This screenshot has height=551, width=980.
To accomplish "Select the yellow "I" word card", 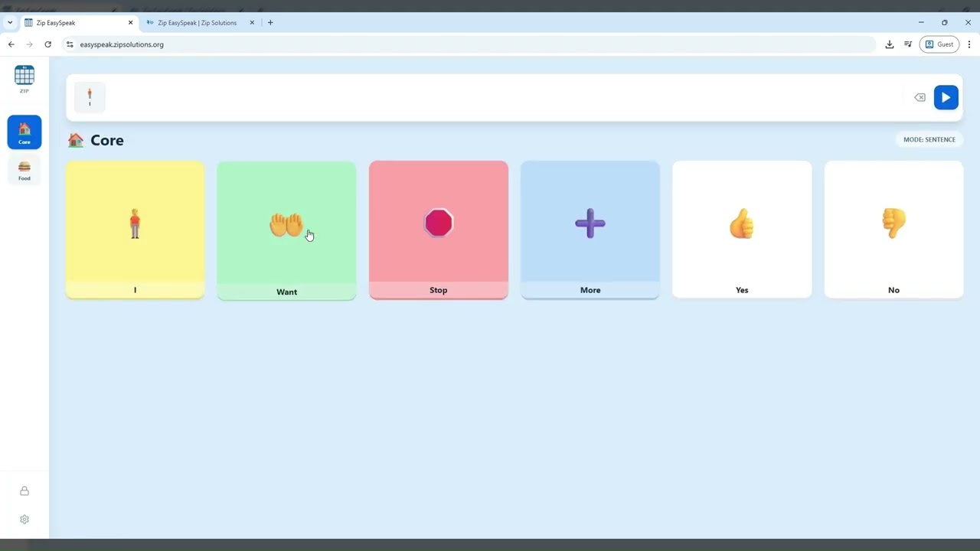I will click(x=135, y=230).
